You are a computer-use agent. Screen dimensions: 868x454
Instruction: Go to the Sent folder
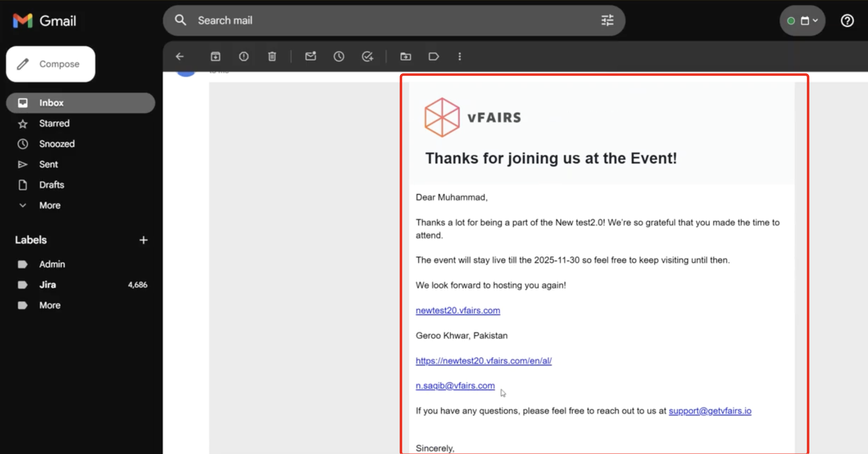pos(48,164)
